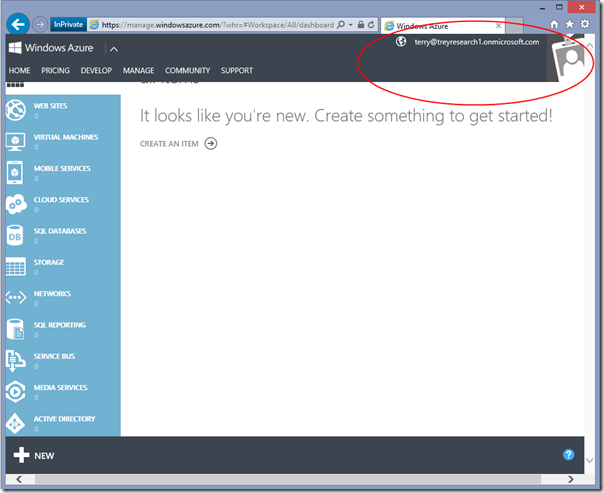This screenshot has width=604, height=493.
Task: Open the COMMUNITY menu item
Action: point(188,70)
